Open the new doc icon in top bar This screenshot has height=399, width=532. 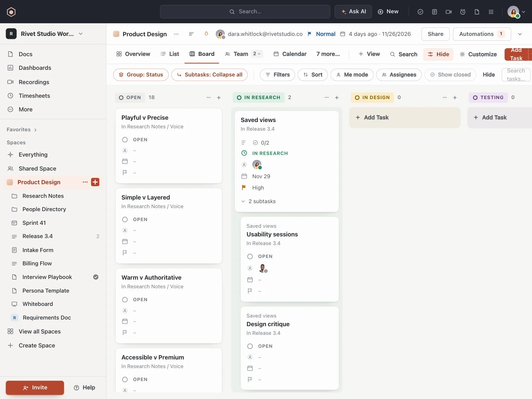tap(477, 12)
